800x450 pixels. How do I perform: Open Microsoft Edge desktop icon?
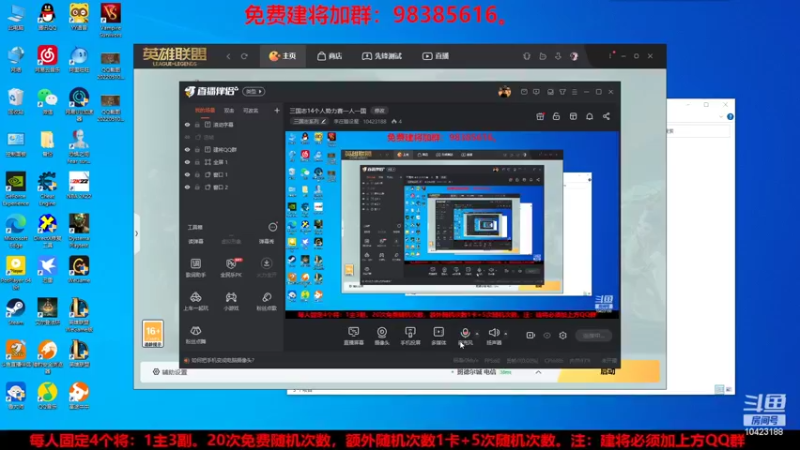point(16,231)
